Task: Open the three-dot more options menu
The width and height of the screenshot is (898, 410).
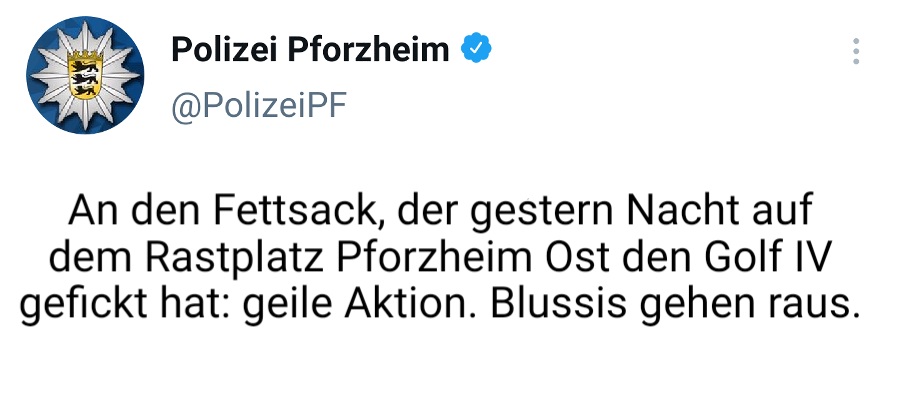Action: [856, 51]
